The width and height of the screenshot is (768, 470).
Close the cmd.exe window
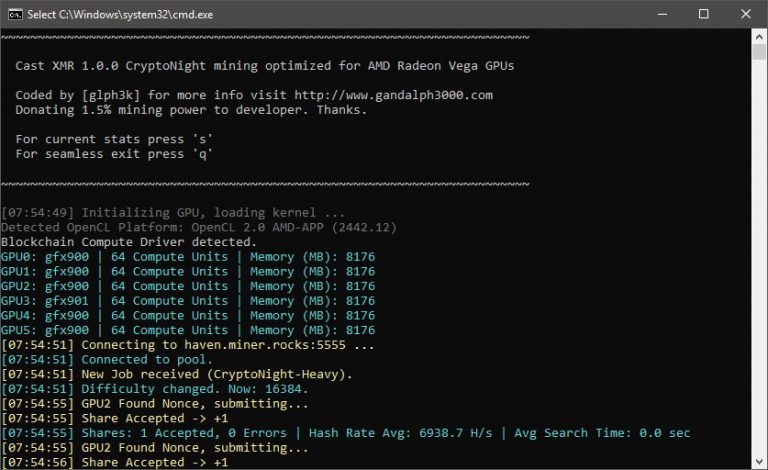click(x=745, y=14)
